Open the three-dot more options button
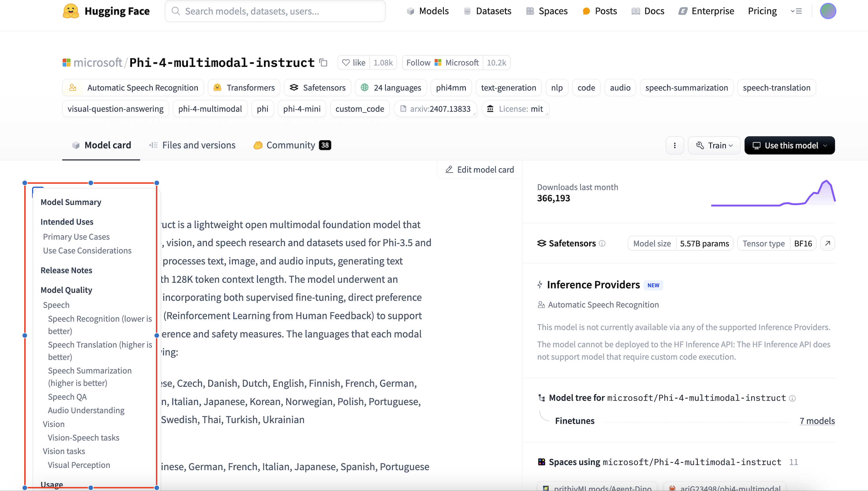This screenshot has width=868, height=491. tap(675, 145)
